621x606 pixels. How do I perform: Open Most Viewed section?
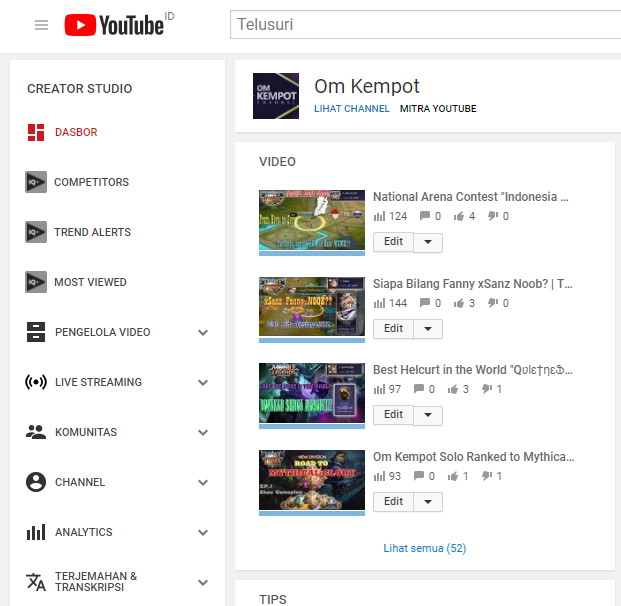pyautogui.click(x=90, y=282)
